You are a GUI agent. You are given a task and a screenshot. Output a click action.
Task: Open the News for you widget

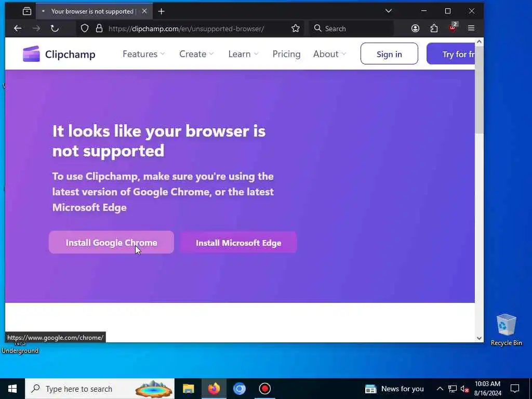[394, 389]
